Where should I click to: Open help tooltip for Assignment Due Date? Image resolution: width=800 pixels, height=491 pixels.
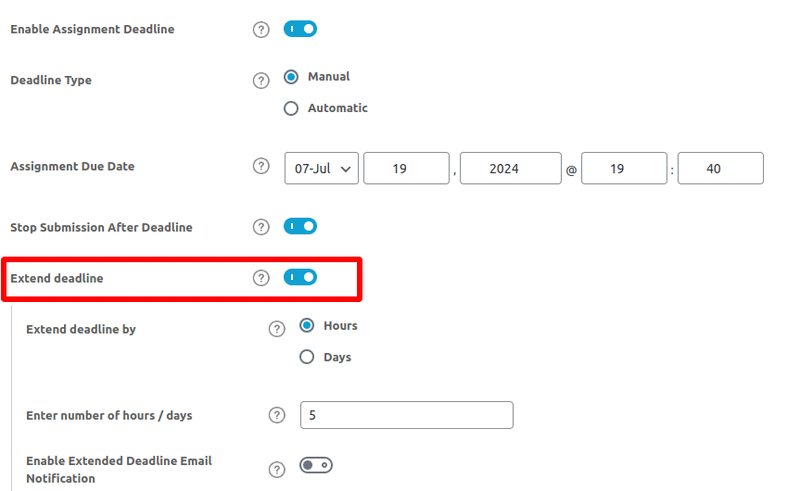(x=261, y=167)
